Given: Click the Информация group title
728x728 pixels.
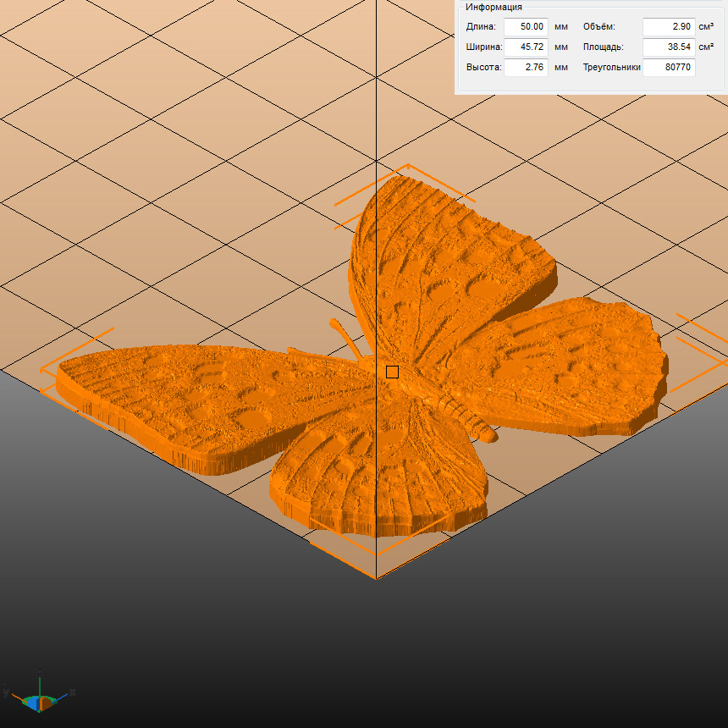Looking at the screenshot, I should click(494, 7).
